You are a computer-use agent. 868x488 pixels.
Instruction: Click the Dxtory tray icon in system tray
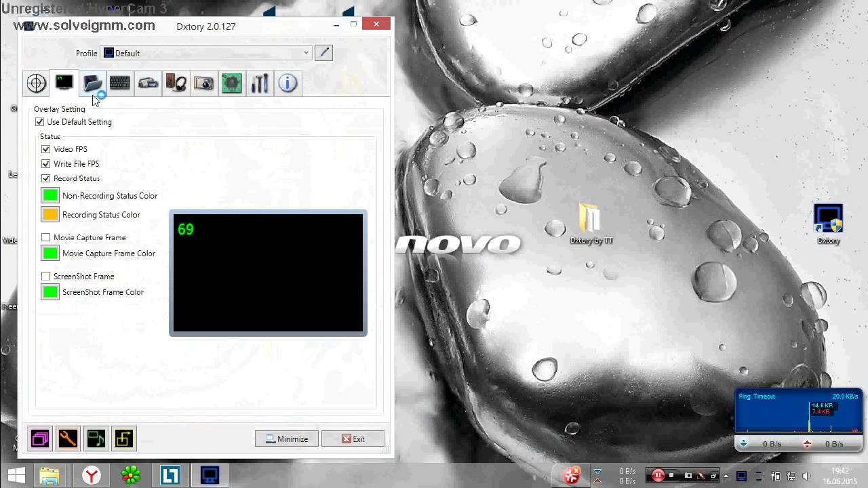[742, 476]
